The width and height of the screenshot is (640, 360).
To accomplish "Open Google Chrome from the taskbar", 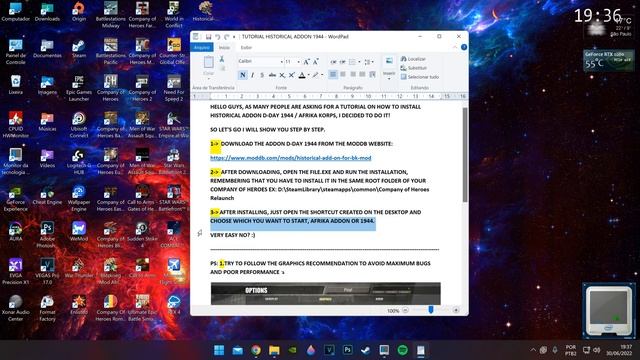I will point(256,350).
